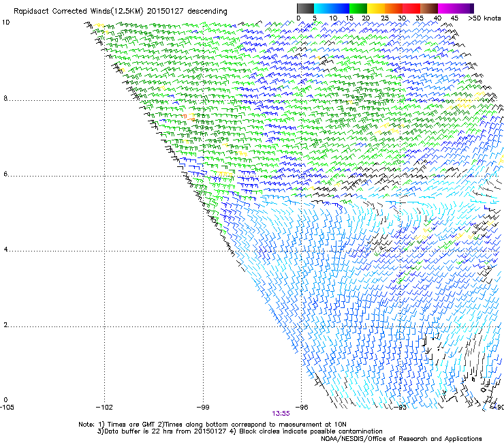Click the magenta-purple 40-50 knots legend swatch
This screenshot has width=504, height=443.
point(456,8)
